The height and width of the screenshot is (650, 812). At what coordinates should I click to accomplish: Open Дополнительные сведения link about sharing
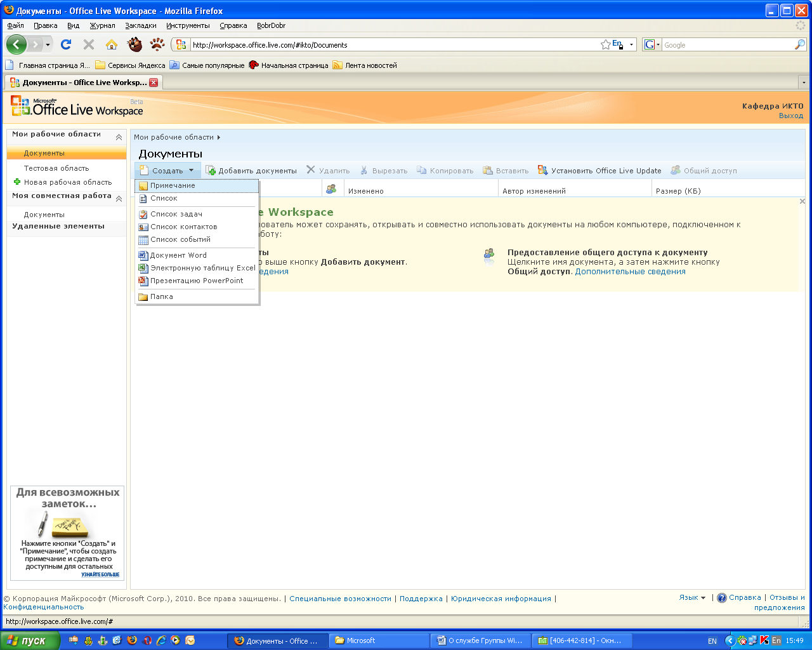[631, 271]
